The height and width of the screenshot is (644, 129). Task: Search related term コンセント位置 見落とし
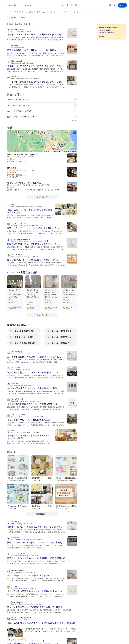click(60, 337)
